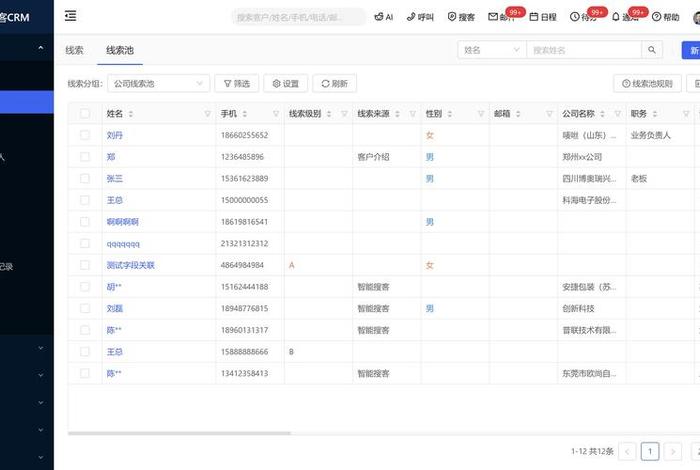Open the pending tasks clock icon
The image size is (700, 470).
coord(575,17)
